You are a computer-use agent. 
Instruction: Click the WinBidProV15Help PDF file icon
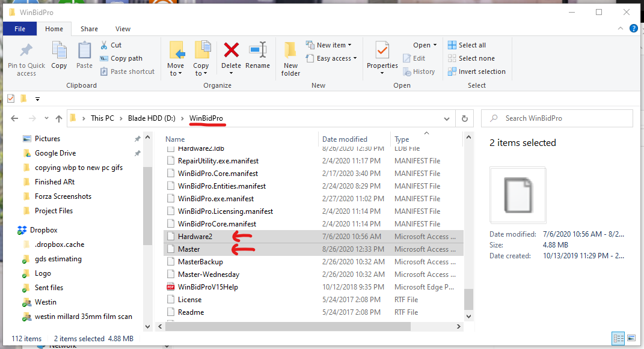(170, 287)
